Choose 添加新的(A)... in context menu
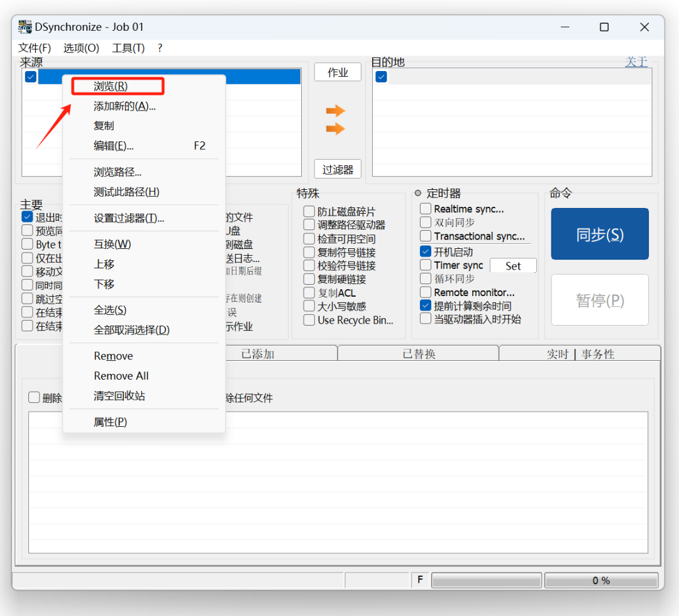Viewport: 679px width, 616px height. coord(124,106)
